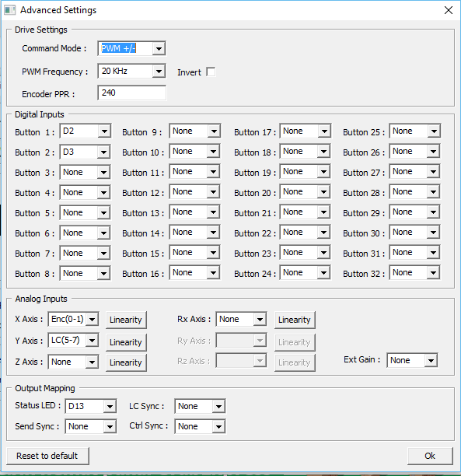Open the Button 9 dropdown
The height and width of the screenshot is (476, 461).
tap(195, 131)
